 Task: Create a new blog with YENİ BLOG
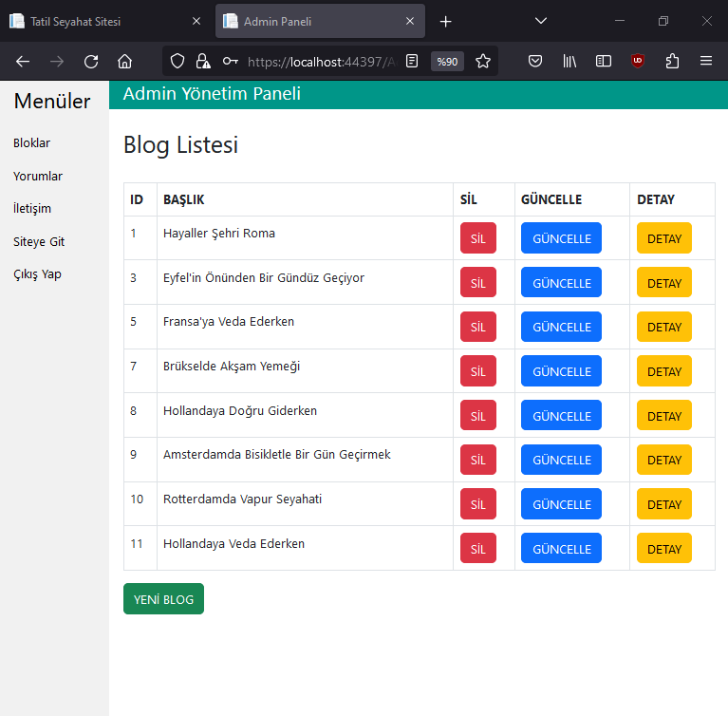point(163,599)
